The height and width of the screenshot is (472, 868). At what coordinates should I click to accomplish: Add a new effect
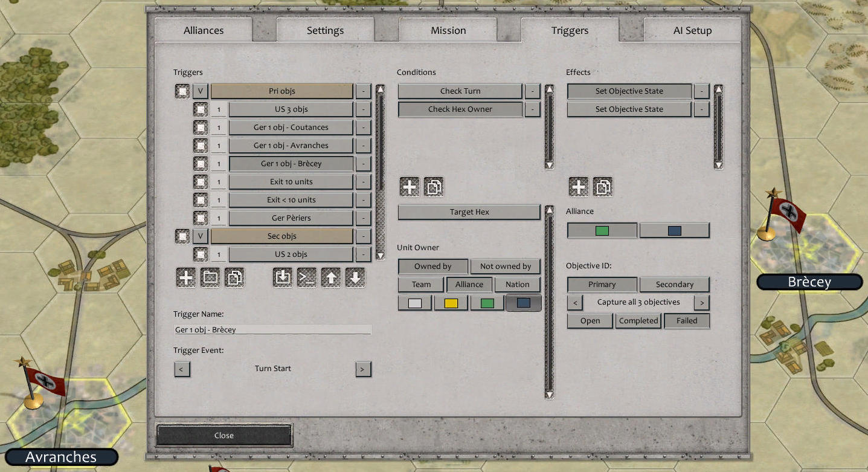tap(579, 187)
